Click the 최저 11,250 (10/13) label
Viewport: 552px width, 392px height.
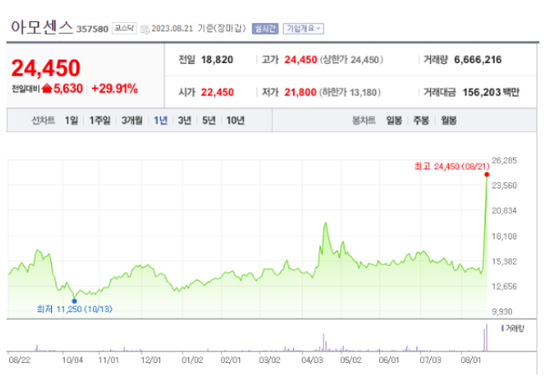pos(75,309)
